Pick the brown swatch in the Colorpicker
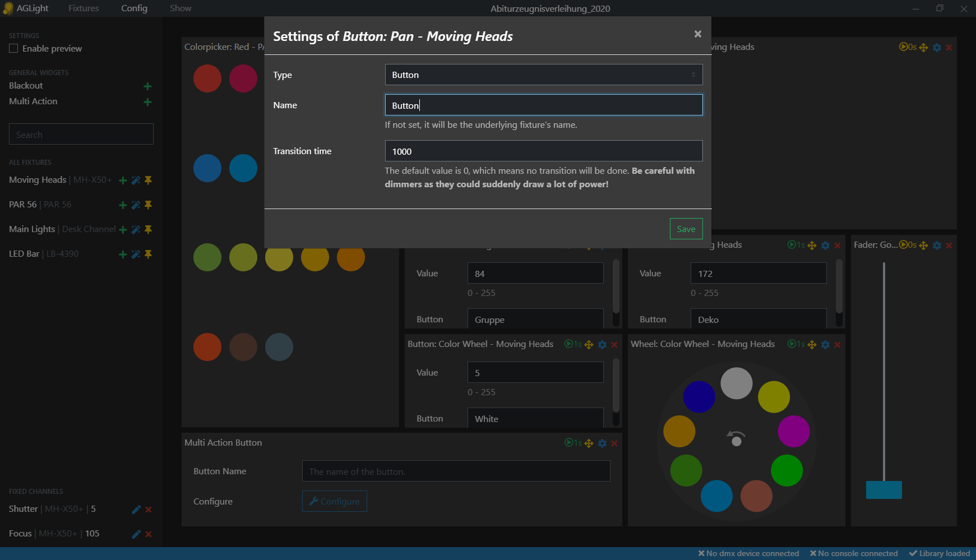The width and height of the screenshot is (976, 560). (243, 347)
